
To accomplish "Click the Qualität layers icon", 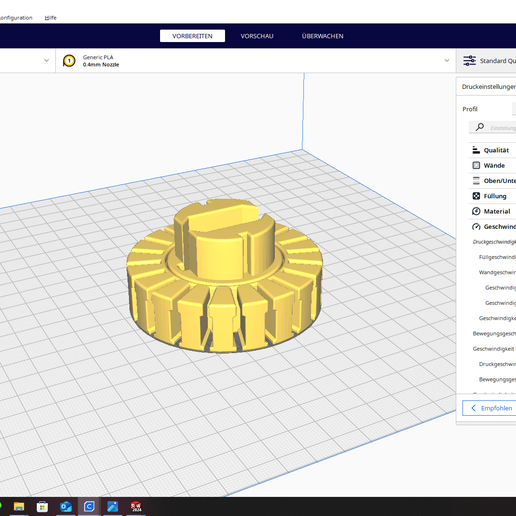I will click(x=476, y=150).
